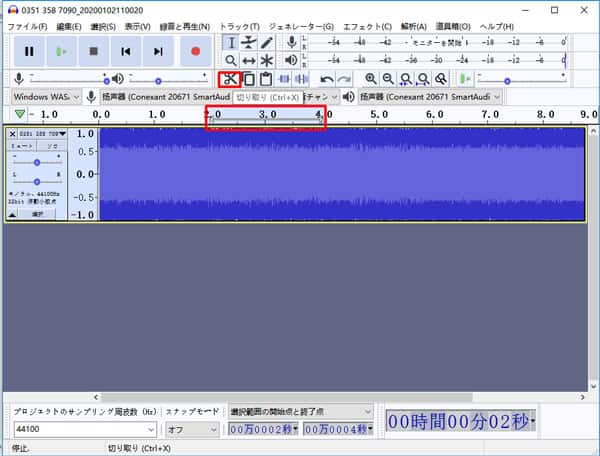Screen dimensions: 600x456
Task: Click the waveform in the audio track
Action: pyautogui.click(x=342, y=174)
